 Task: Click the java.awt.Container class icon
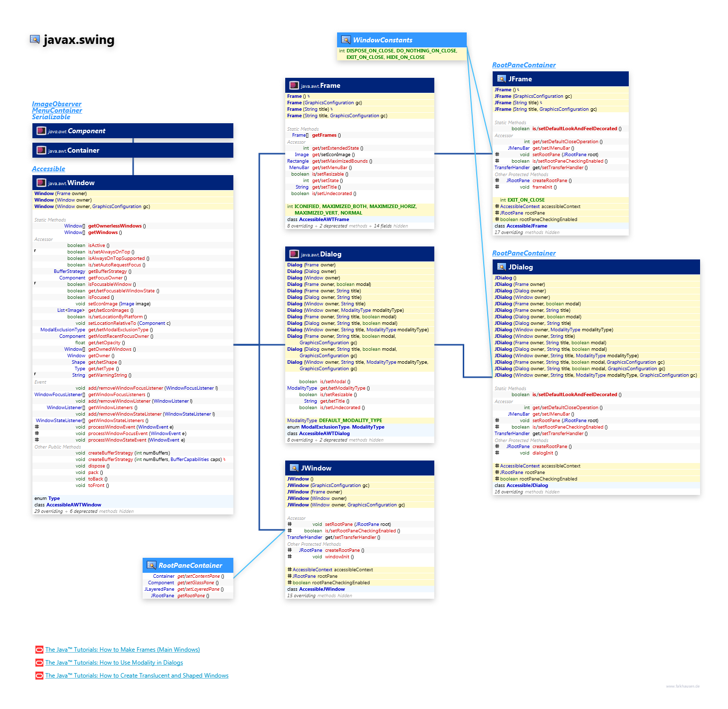coord(41,150)
